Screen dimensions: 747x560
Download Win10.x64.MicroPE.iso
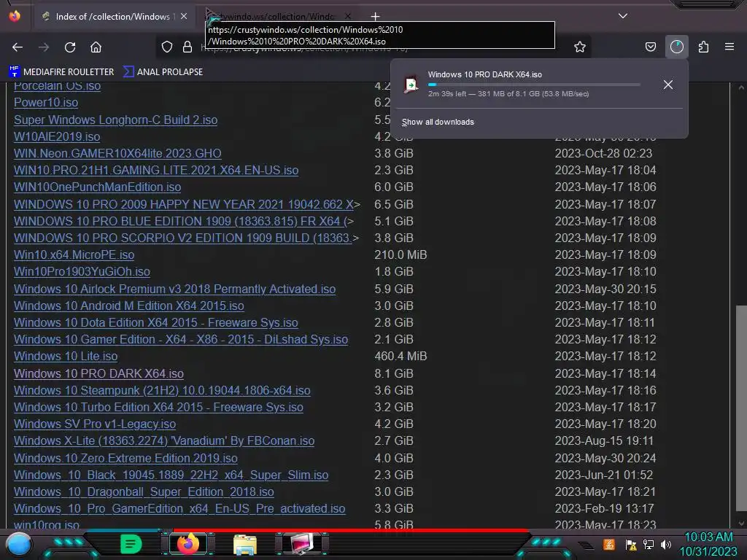[74, 254]
